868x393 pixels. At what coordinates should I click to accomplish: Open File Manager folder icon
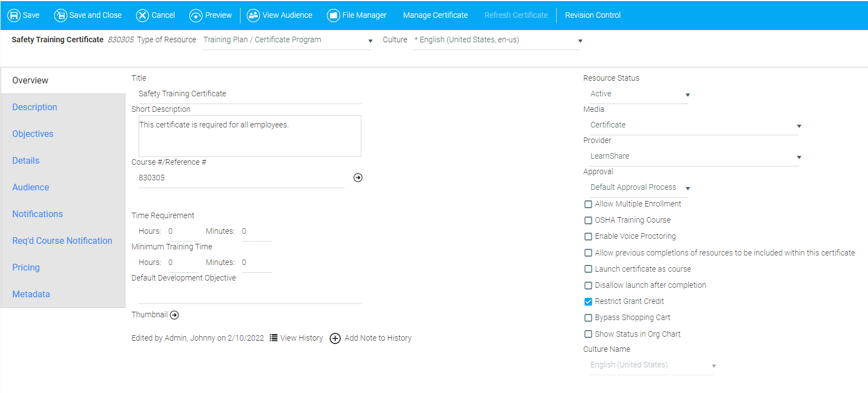(x=334, y=15)
